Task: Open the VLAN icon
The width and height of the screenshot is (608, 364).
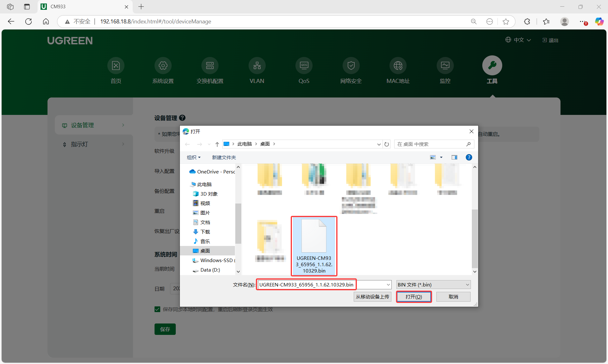Action: [257, 66]
